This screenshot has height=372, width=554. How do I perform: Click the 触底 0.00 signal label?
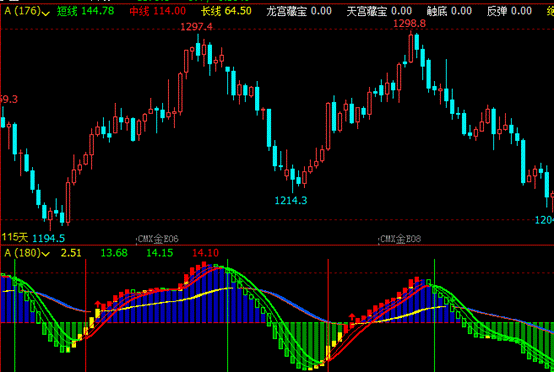[x=449, y=11]
